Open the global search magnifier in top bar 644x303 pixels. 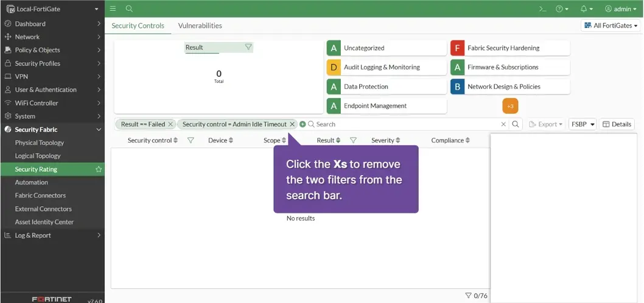[129, 9]
